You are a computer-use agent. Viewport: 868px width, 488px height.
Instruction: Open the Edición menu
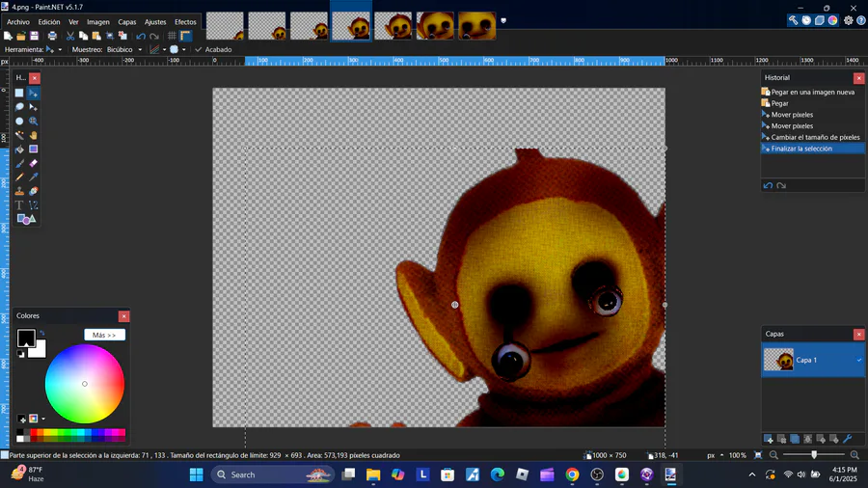(x=49, y=22)
